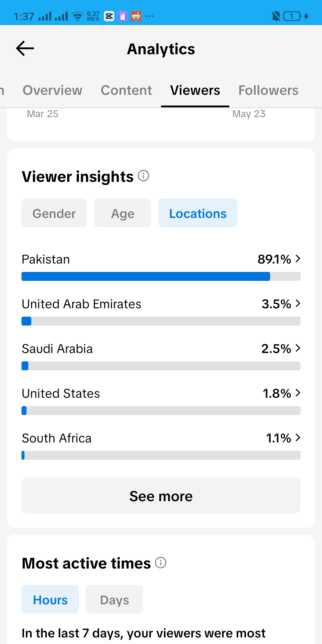
Task: Tap the muted notification bell icon
Action: click(x=276, y=16)
